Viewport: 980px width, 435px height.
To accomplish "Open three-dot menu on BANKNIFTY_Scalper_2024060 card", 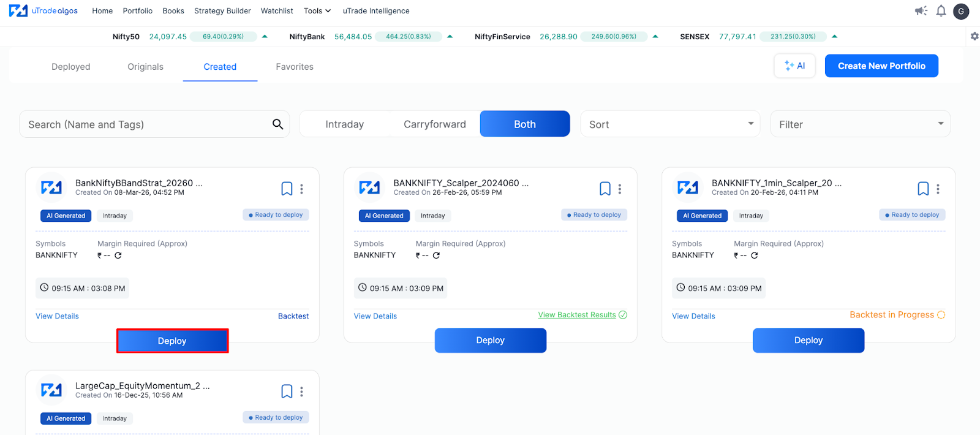I will pyautogui.click(x=620, y=189).
